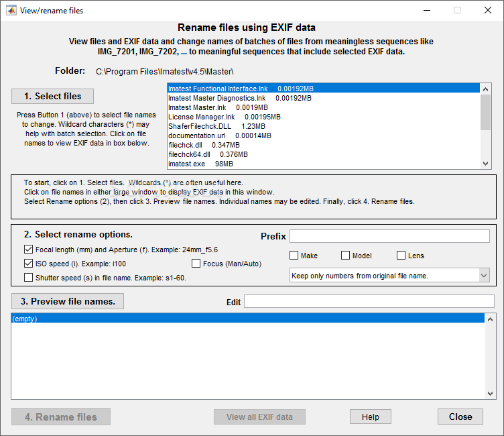The width and height of the screenshot is (504, 436).
Task: Click the Close button at bottom
Action: pyautogui.click(x=460, y=417)
